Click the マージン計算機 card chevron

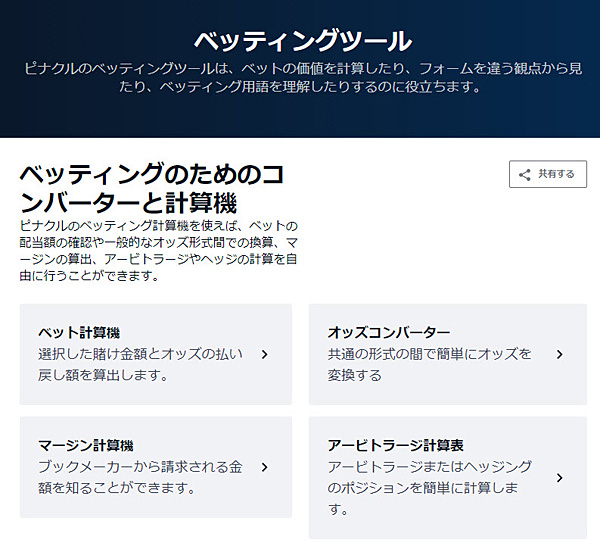tap(264, 467)
